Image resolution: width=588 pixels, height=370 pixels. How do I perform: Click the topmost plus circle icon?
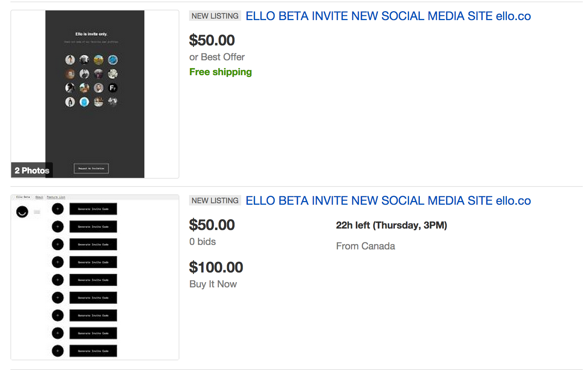(58, 209)
